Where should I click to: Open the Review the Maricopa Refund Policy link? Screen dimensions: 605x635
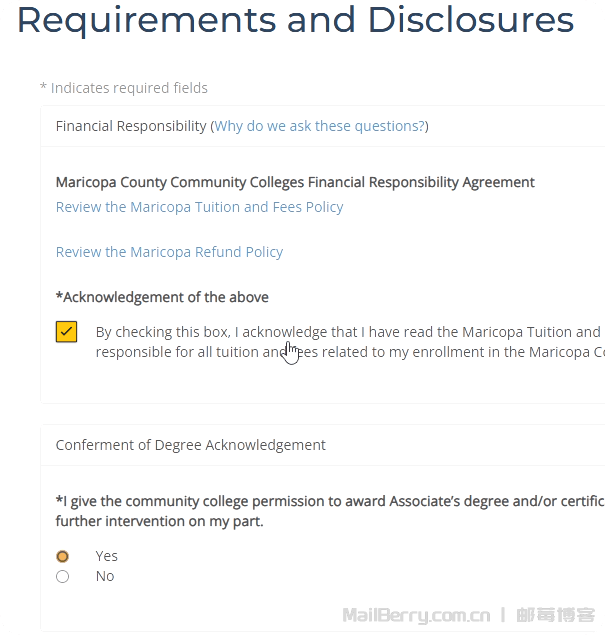pyautogui.click(x=169, y=252)
